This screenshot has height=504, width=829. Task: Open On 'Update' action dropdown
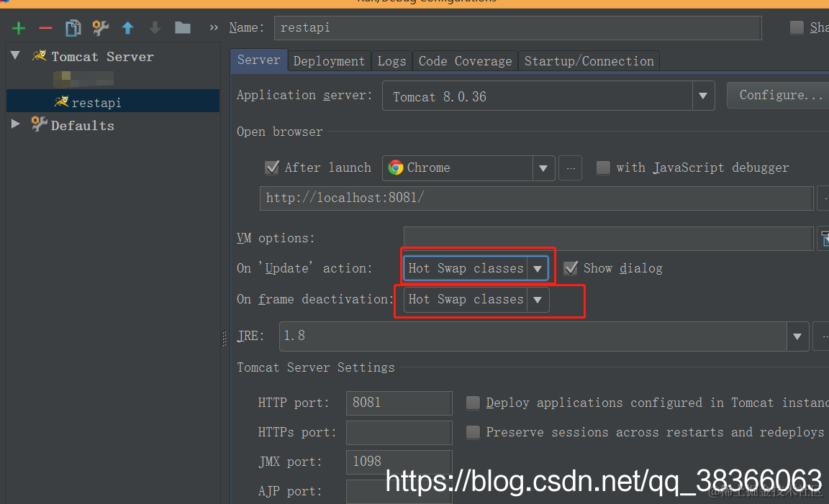[537, 268]
